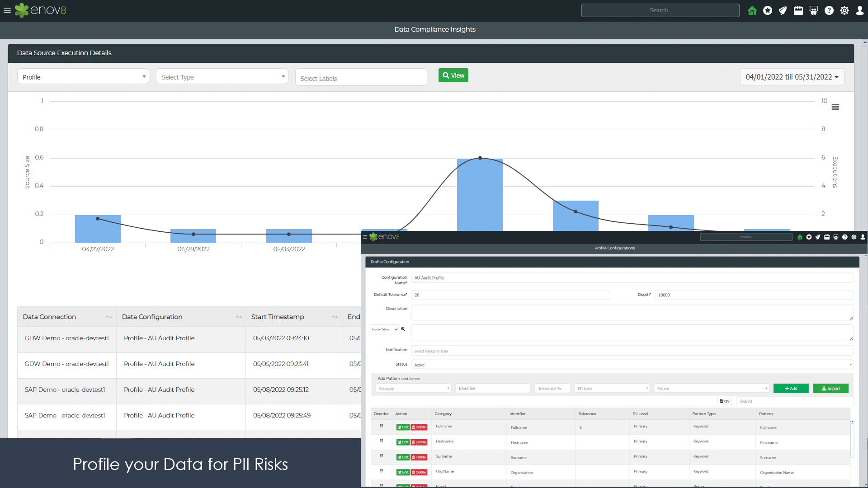This screenshot has width=868, height=488.
Task: Sort the table by Start Timestamp column
Action: pyautogui.click(x=294, y=317)
